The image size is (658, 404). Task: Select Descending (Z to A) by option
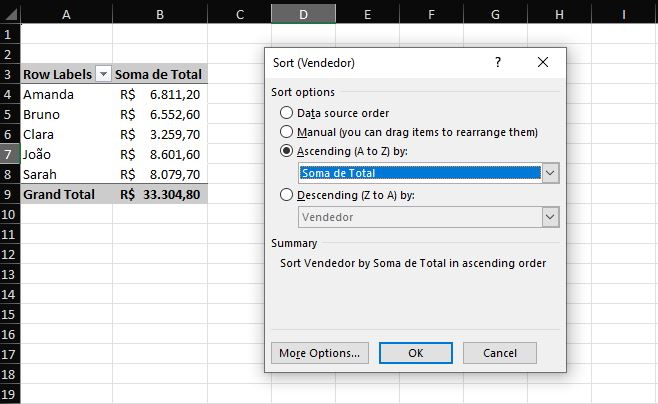point(288,195)
